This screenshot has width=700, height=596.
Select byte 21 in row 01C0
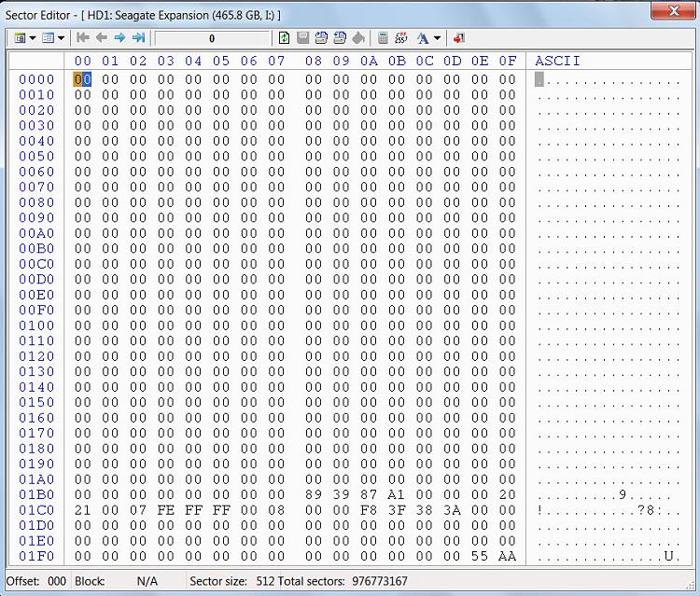(82, 510)
